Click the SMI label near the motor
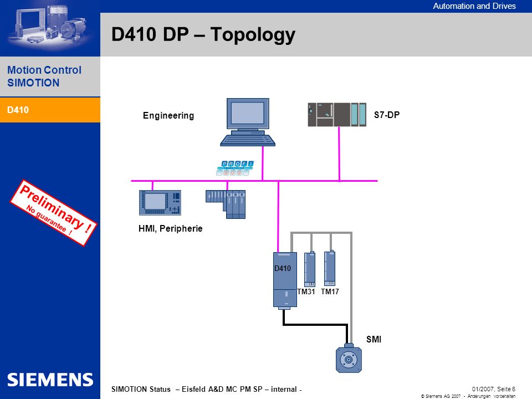 click(x=374, y=339)
